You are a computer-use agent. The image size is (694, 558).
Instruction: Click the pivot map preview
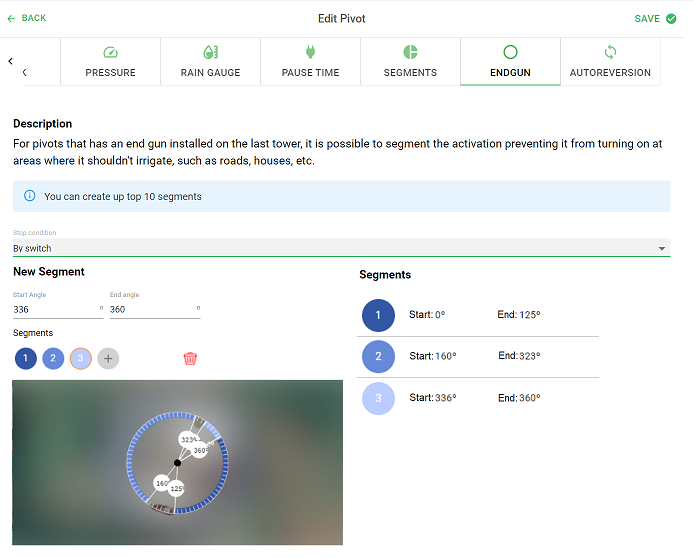177,462
